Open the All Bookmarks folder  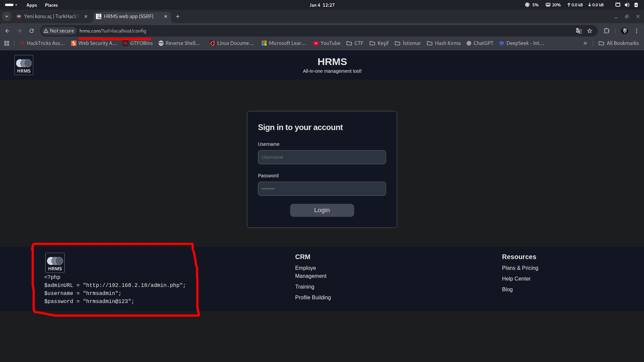(x=619, y=43)
